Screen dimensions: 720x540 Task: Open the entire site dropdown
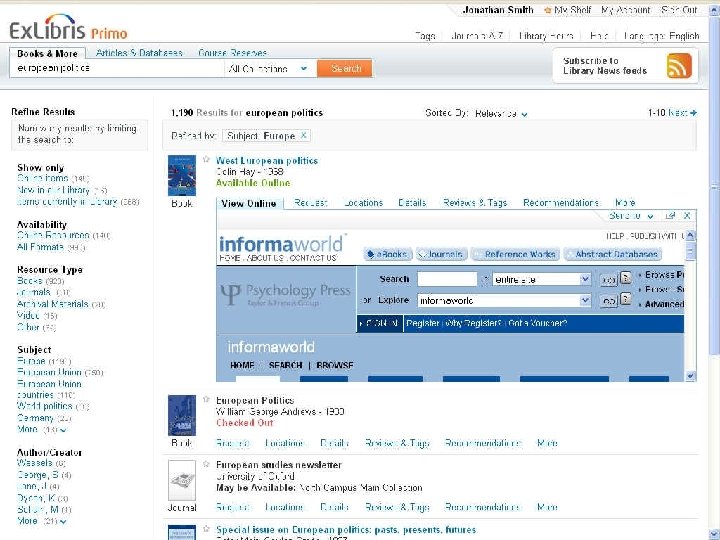coord(541,279)
